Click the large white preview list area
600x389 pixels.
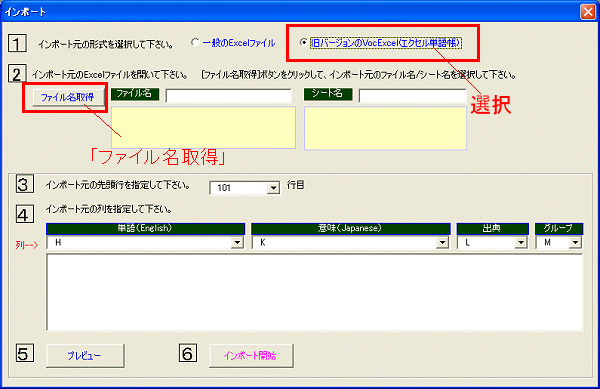315,292
